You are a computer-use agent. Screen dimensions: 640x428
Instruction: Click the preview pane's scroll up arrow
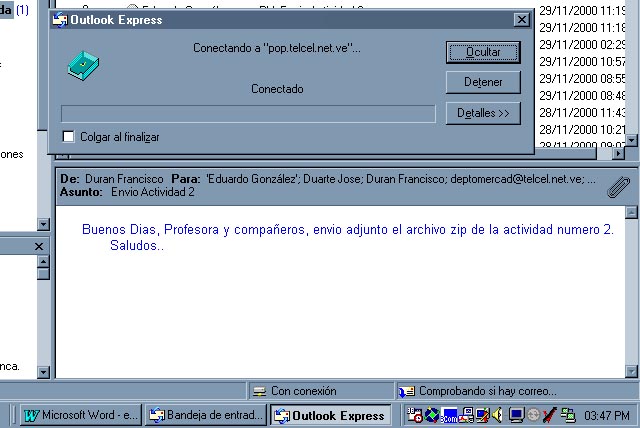pos(631,212)
